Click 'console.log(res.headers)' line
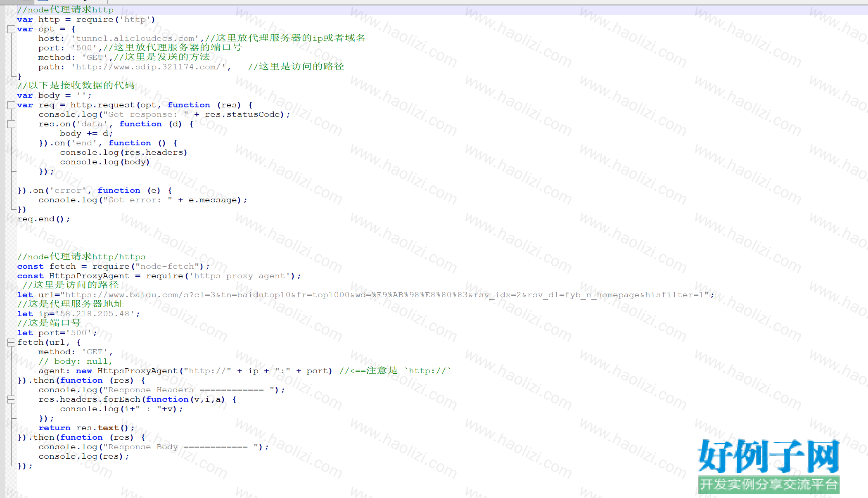The image size is (868, 498). (x=124, y=152)
